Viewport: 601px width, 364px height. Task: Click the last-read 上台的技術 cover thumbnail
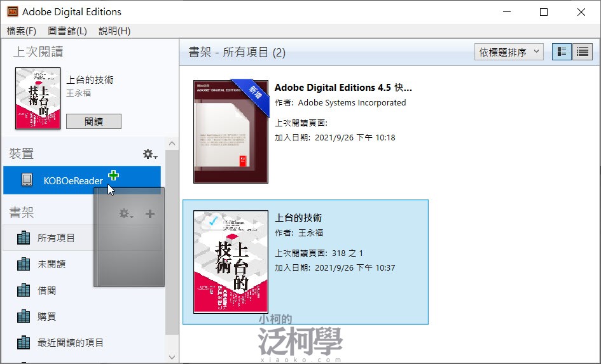(x=38, y=98)
